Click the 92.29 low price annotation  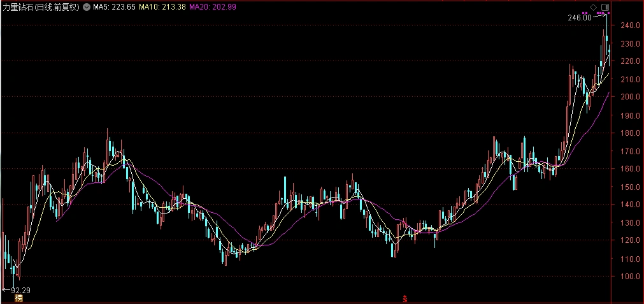click(20, 291)
